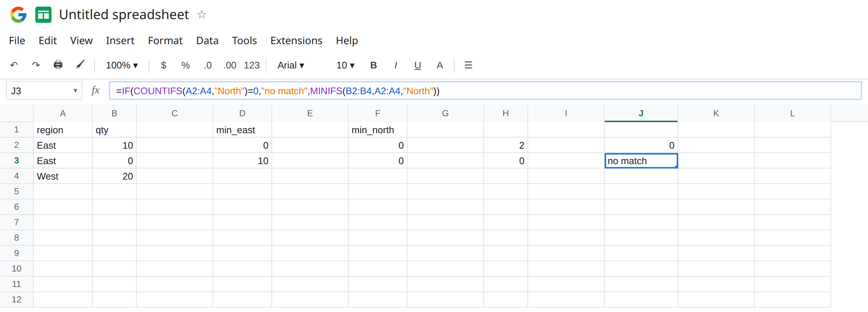Toggle italic formatting
Screen dimensions: 868x312
(395, 65)
